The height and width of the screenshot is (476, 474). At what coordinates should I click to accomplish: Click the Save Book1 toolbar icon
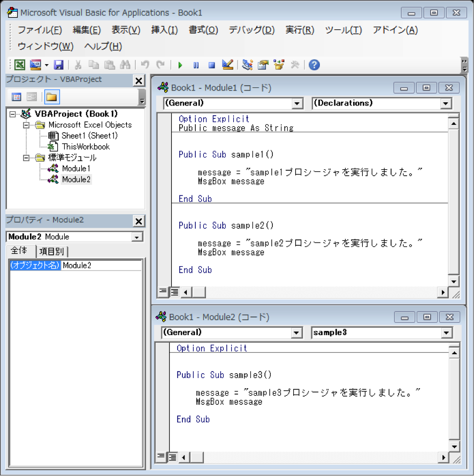pos(58,65)
